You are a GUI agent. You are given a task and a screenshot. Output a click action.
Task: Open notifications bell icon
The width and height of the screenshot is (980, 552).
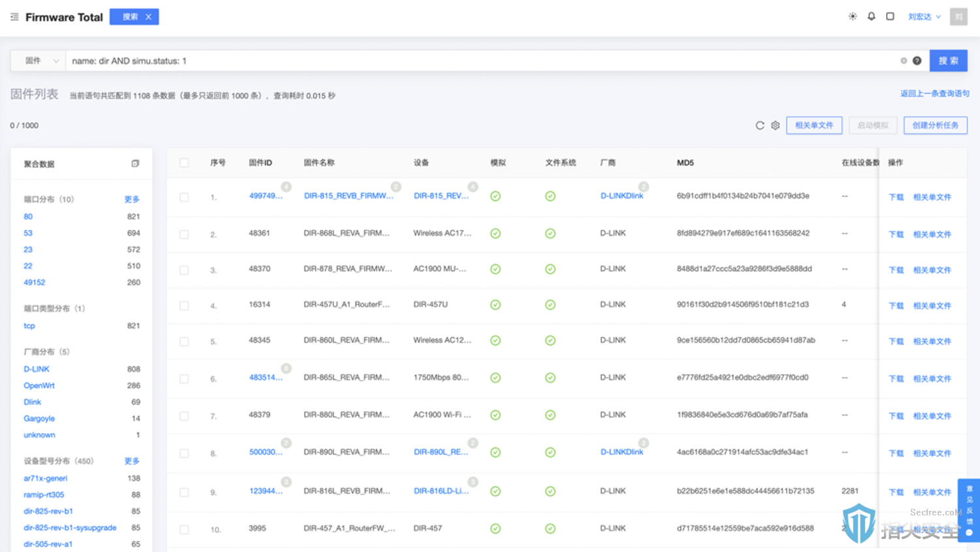tap(872, 16)
